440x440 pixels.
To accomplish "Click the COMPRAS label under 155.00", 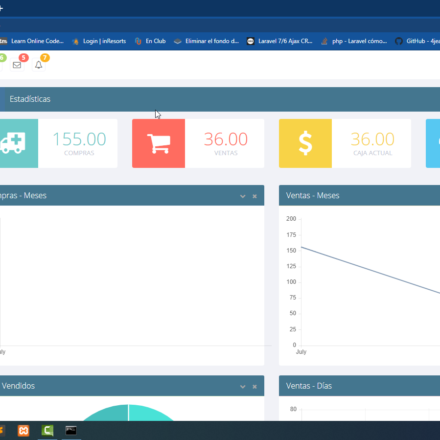I will point(79,153).
